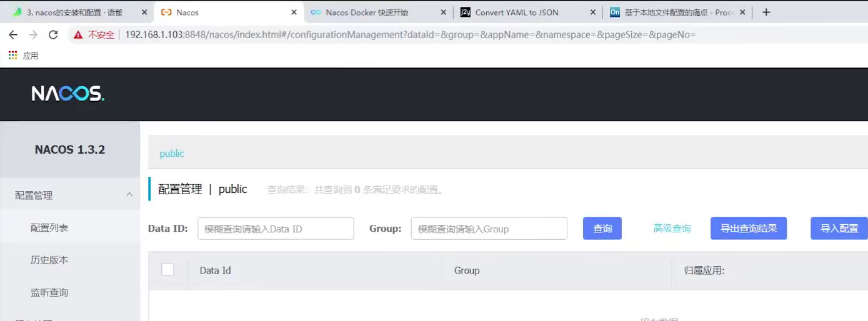The image size is (868, 321).
Task: Click the NACOS logo in header
Action: pyautogui.click(x=67, y=94)
